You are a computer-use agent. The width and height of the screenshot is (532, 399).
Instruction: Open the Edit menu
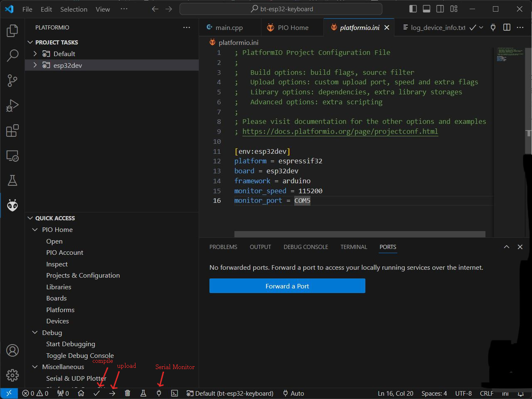pos(46,9)
